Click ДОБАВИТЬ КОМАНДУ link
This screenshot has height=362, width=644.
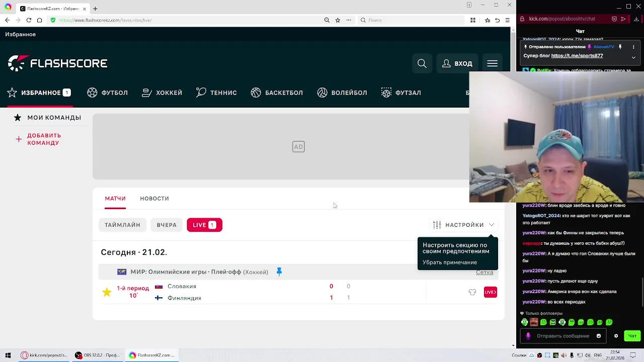(38, 139)
